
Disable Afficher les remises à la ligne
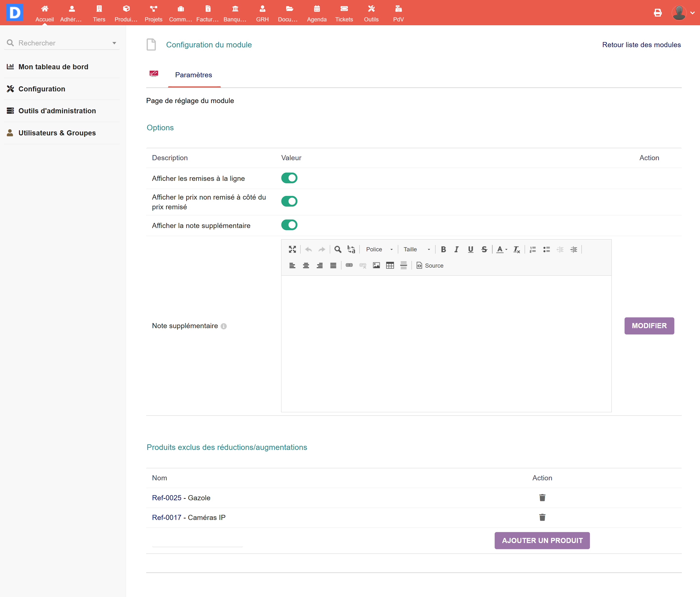pos(289,178)
